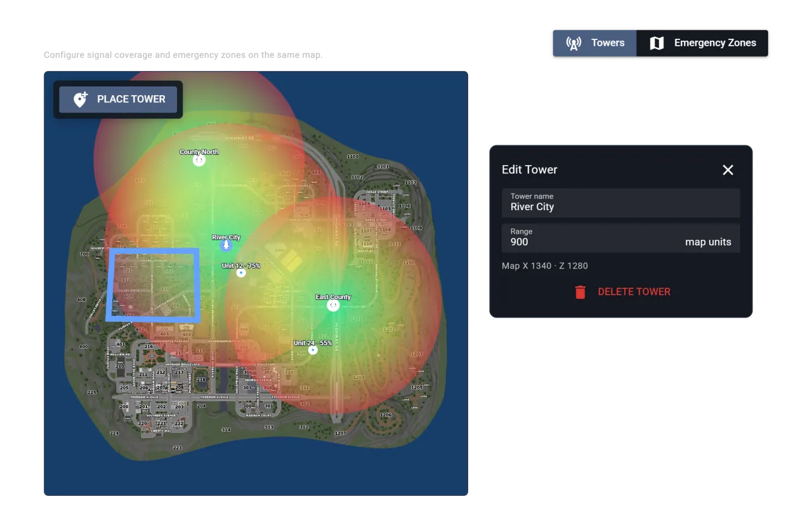Focus the Tower name field
812x520 pixels.
pyautogui.click(x=621, y=203)
